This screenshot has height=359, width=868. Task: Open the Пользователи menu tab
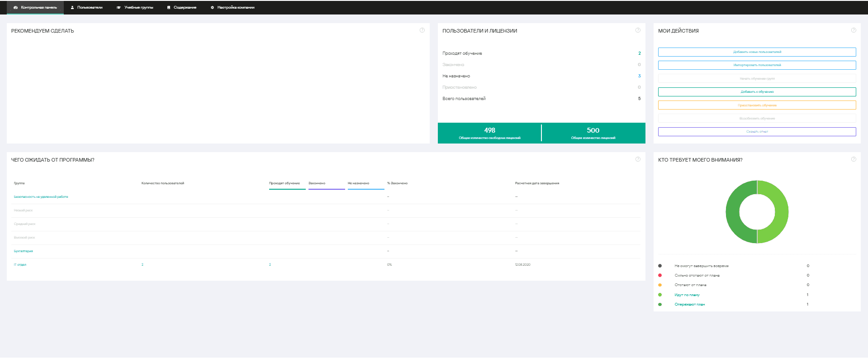pos(86,7)
